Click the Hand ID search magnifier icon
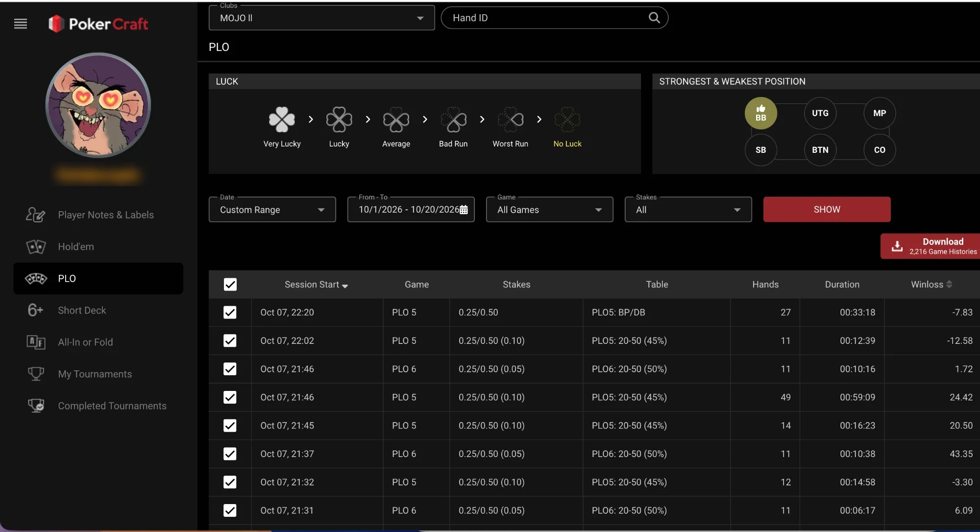Screen dimensions: 980x532 point(654,18)
